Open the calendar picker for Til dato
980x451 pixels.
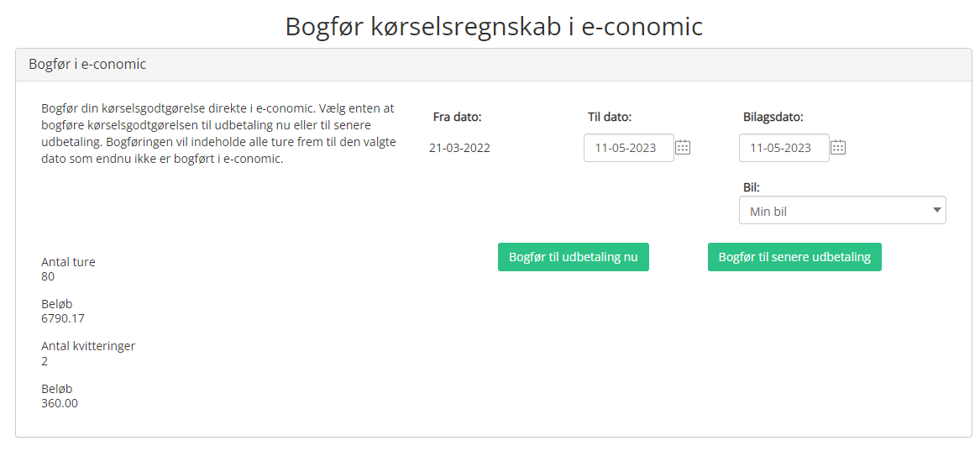pos(683,148)
